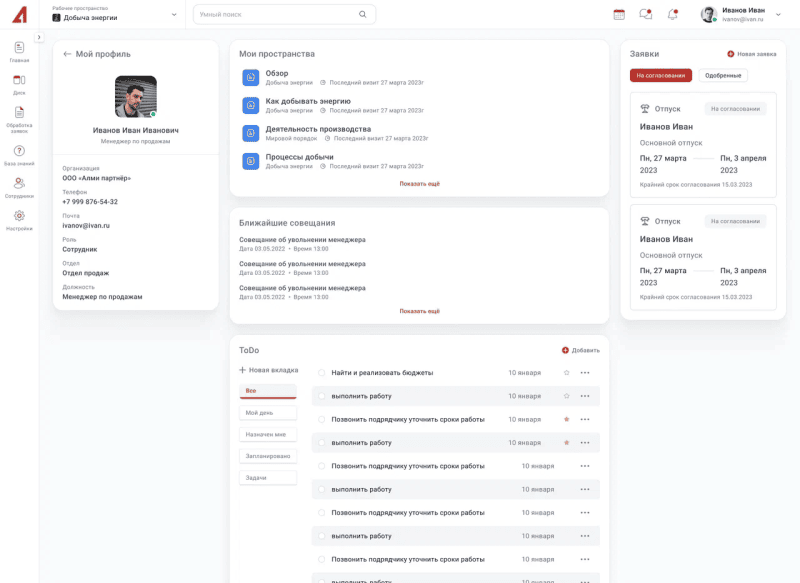Click the back arrow next to Мой профиль
This screenshot has height=583, width=800.
(x=67, y=54)
